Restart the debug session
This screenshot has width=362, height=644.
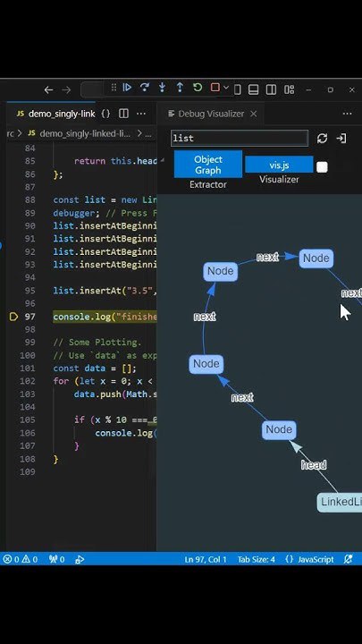click(198, 87)
